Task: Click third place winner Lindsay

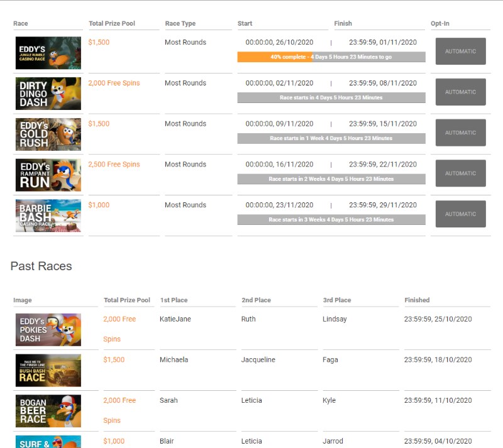Action: [x=334, y=319]
